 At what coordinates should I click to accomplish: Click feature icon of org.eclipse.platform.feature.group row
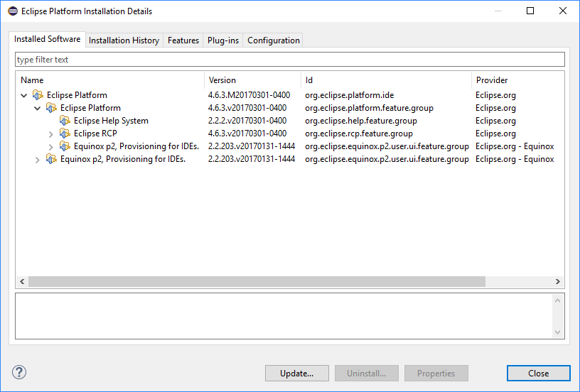[51, 108]
